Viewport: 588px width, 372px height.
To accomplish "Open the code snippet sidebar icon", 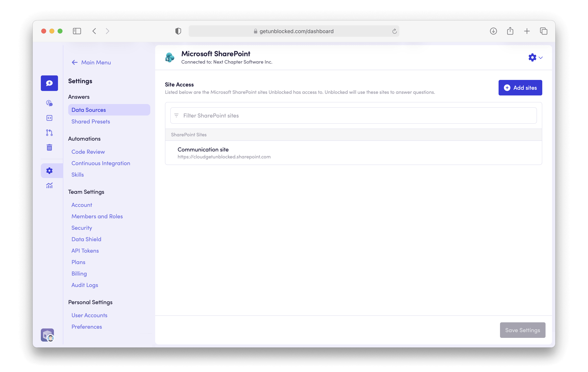I will click(x=49, y=118).
